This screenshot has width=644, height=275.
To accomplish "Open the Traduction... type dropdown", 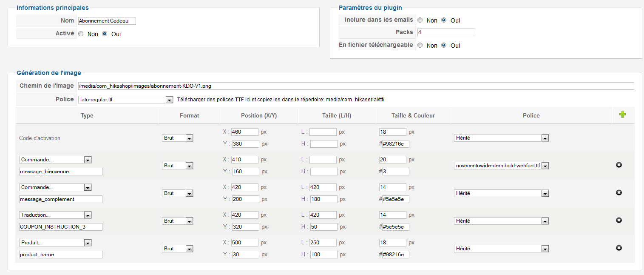I will click(55, 215).
